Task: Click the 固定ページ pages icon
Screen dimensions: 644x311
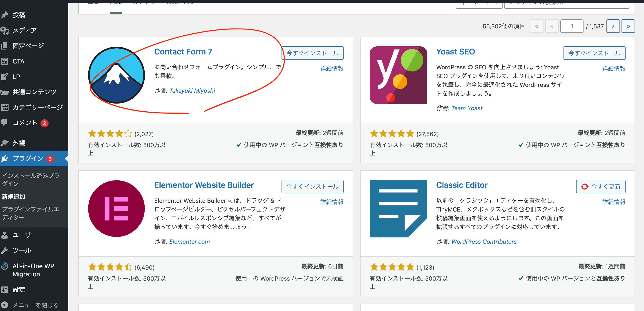Action: 4,46
